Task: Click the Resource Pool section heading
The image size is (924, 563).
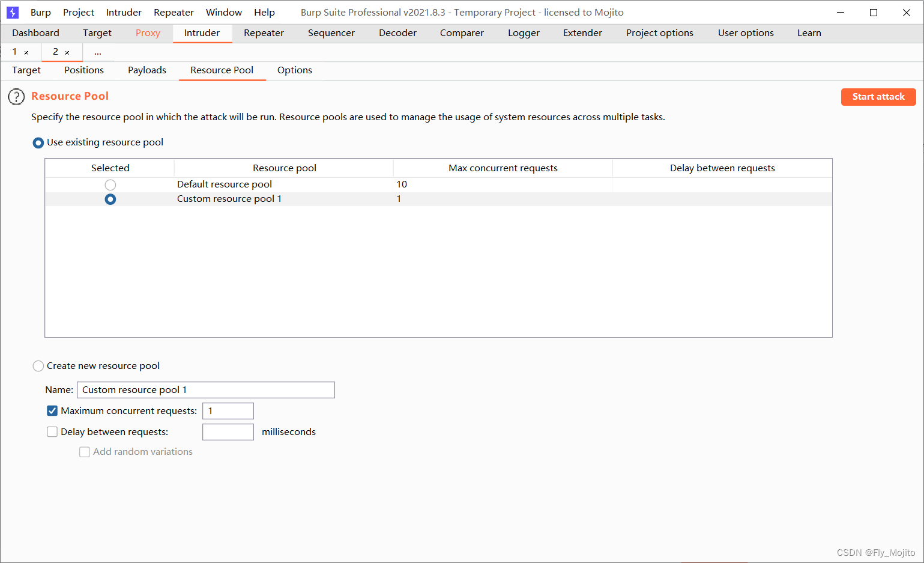Action: tap(70, 96)
